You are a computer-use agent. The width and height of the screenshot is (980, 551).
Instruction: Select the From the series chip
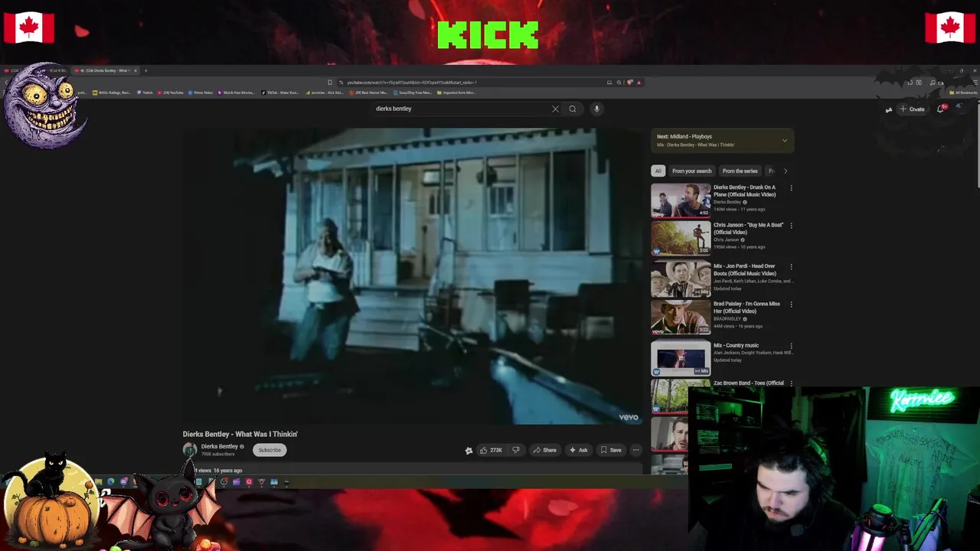[x=740, y=171]
